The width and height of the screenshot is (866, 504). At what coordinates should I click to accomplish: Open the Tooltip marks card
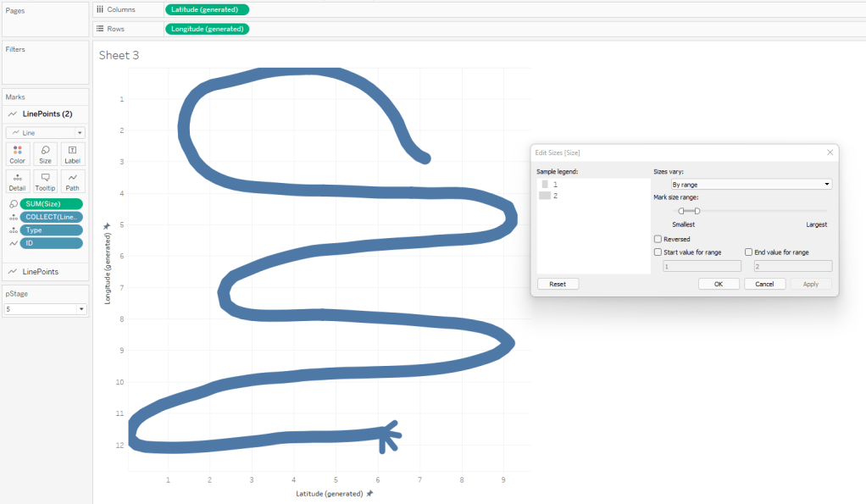(45, 181)
